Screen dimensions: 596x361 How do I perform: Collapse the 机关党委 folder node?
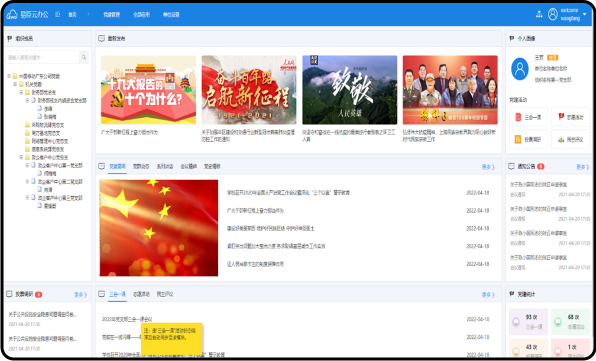click(x=15, y=84)
